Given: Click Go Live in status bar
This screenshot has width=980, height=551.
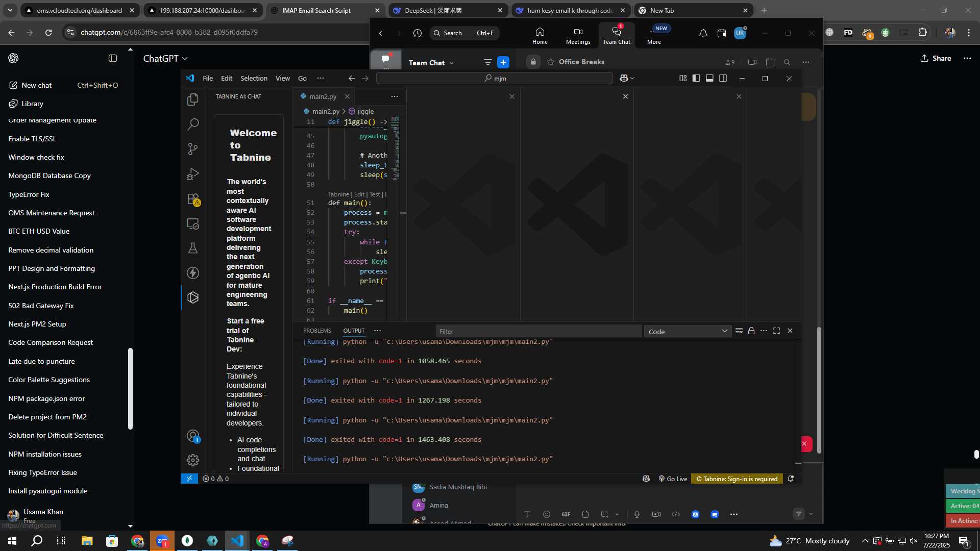Looking at the screenshot, I should (673, 479).
